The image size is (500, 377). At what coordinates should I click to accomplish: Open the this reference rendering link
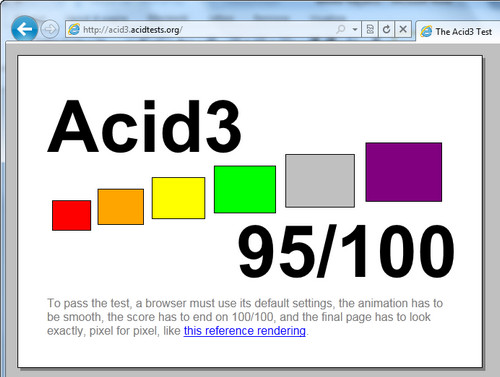(245, 331)
